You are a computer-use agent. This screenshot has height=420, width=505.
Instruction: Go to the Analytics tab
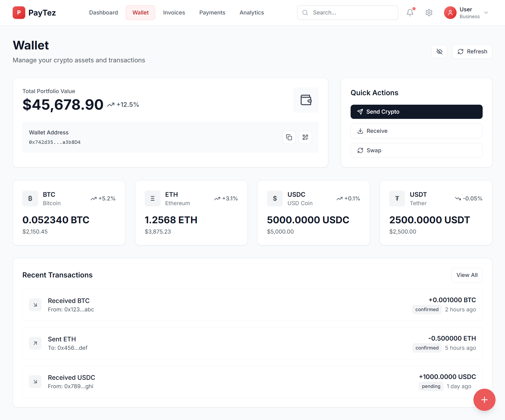[251, 13]
